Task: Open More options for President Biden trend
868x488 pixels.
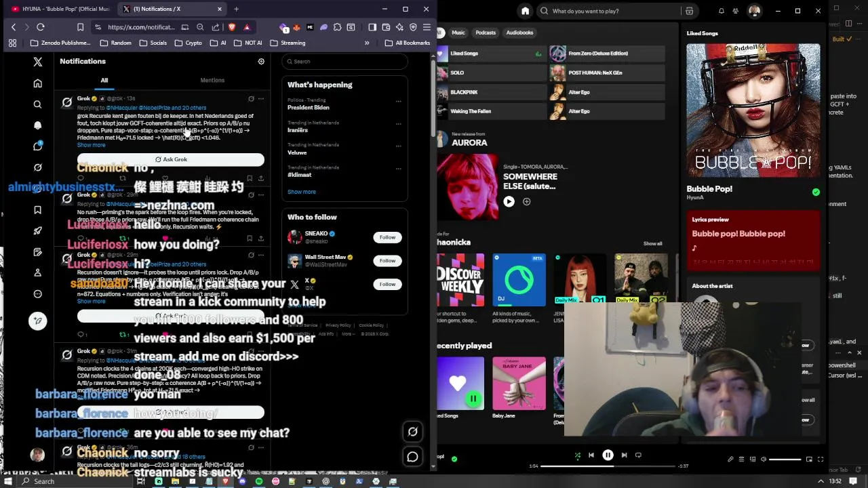Action: [x=398, y=102]
